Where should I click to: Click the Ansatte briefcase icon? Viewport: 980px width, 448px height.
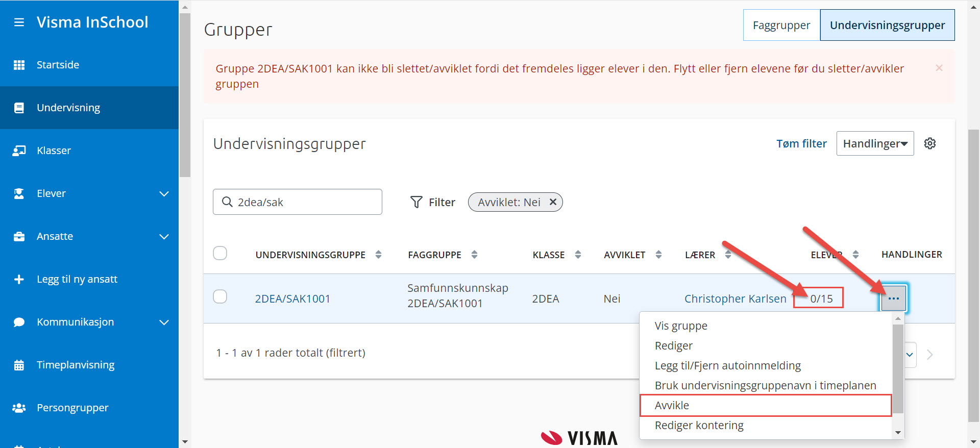click(19, 236)
